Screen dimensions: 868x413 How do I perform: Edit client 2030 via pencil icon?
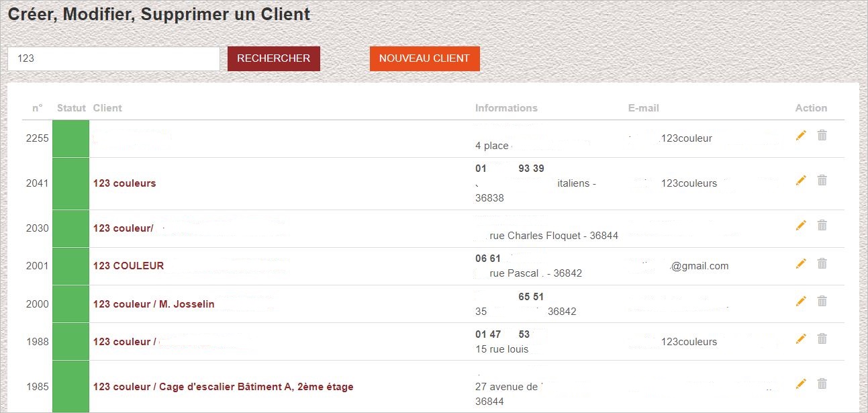[x=800, y=226]
